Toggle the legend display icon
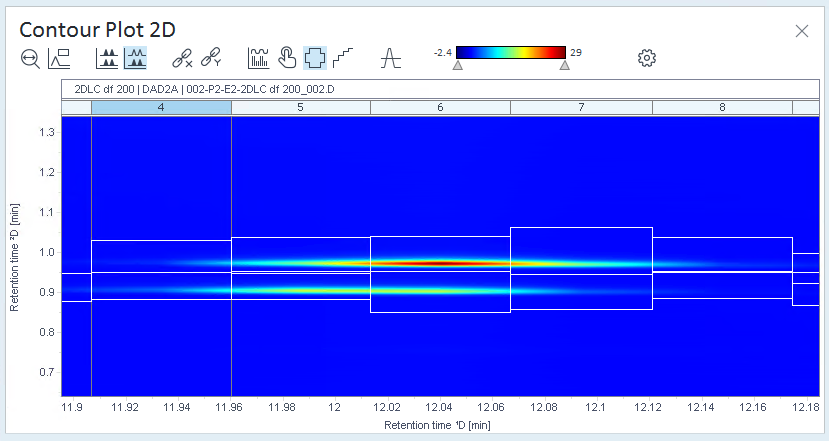The width and height of the screenshot is (829, 441). (59, 58)
